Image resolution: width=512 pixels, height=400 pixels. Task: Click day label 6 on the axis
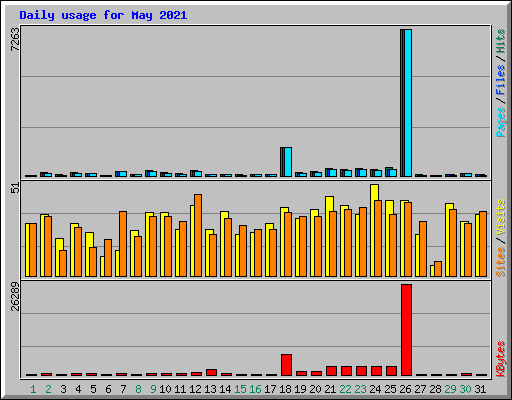click(x=108, y=389)
